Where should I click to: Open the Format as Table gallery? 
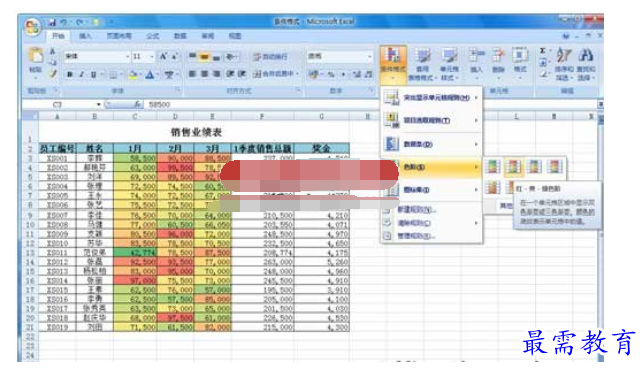tap(422, 64)
